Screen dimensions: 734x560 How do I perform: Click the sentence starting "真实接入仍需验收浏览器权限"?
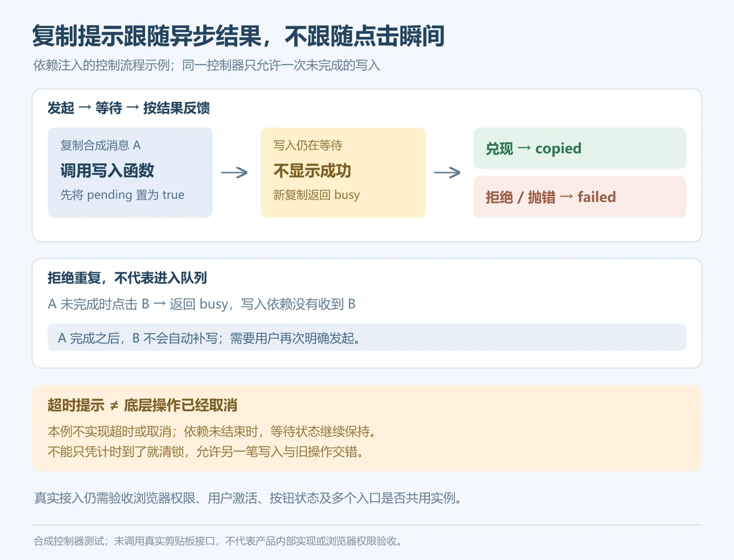pyautogui.click(x=247, y=498)
